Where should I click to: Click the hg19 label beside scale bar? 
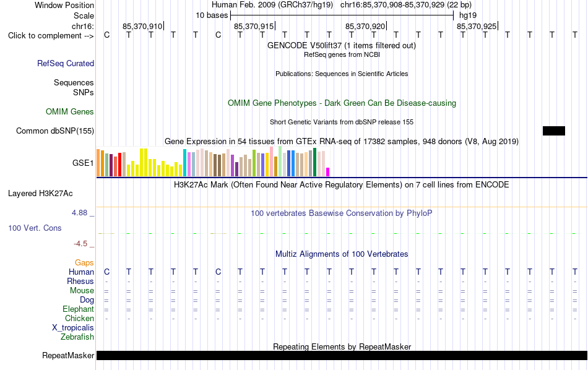468,15
